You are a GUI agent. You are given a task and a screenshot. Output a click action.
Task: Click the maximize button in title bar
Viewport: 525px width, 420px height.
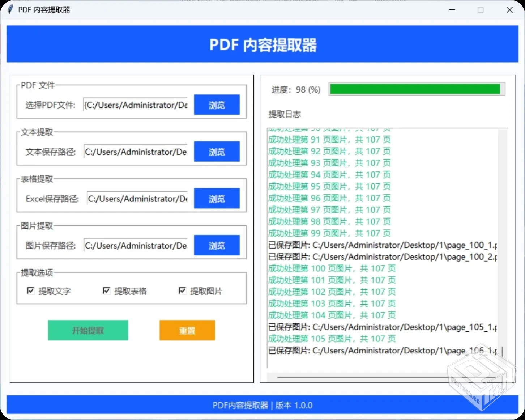481,10
